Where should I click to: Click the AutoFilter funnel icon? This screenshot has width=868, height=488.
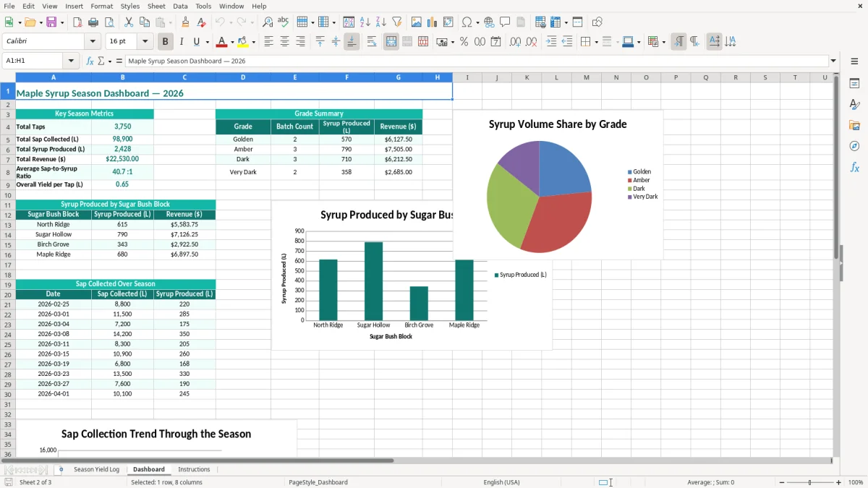point(396,22)
